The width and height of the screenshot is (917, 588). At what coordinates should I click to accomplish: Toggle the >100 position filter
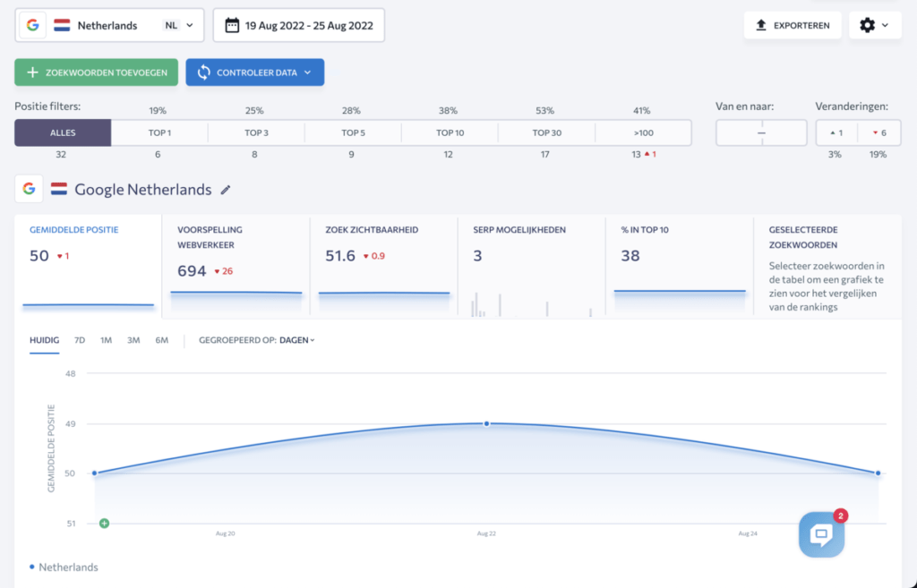pyautogui.click(x=642, y=132)
